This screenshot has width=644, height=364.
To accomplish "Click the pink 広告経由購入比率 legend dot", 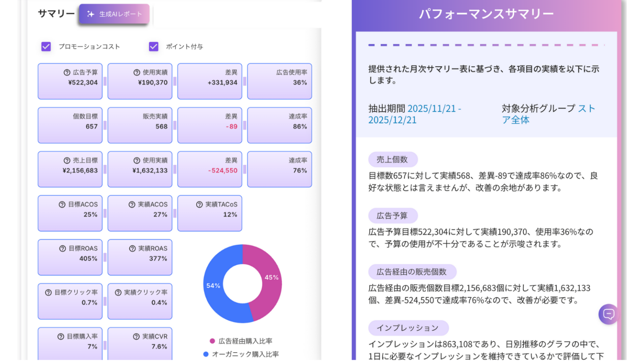I will coord(212,341).
